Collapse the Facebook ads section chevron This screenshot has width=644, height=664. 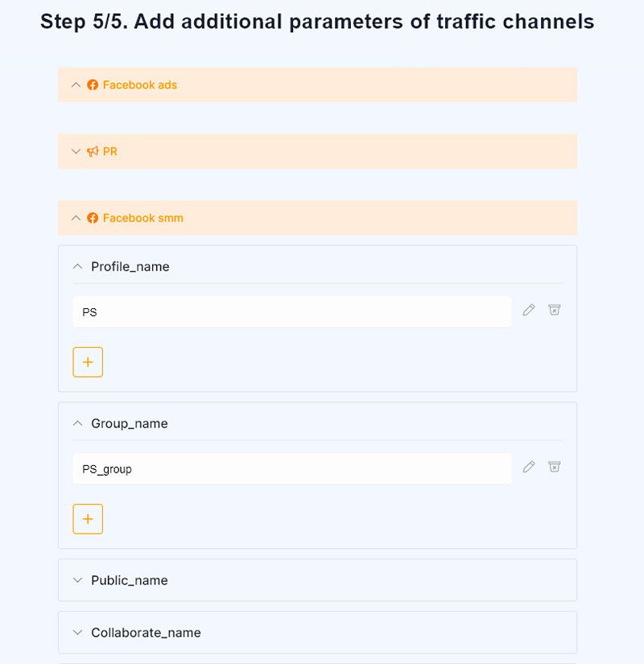76,85
